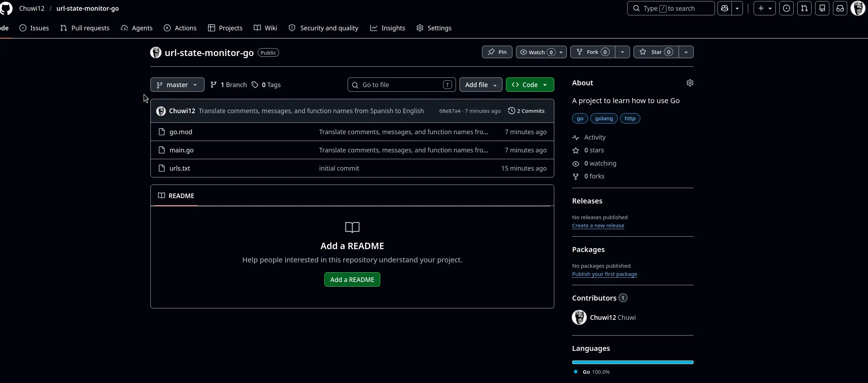
Task: Pin this repository with the Pin button
Action: [497, 52]
